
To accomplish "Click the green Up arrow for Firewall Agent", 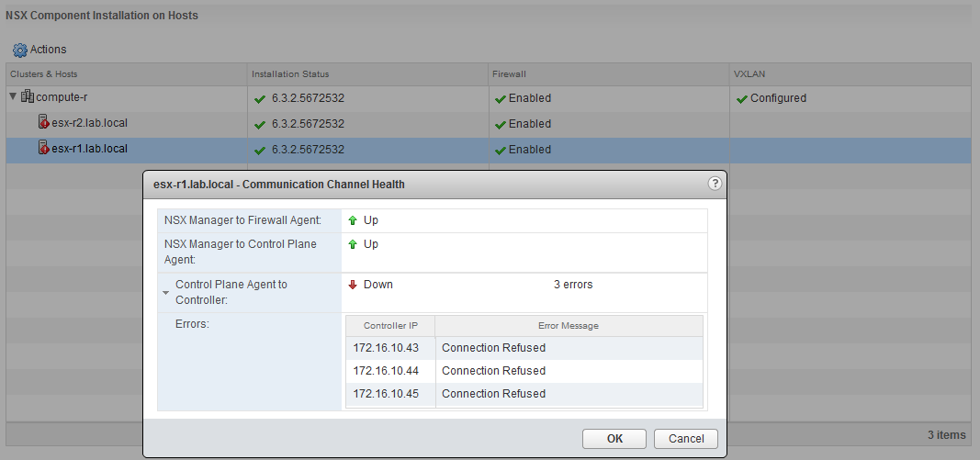I will coord(353,220).
